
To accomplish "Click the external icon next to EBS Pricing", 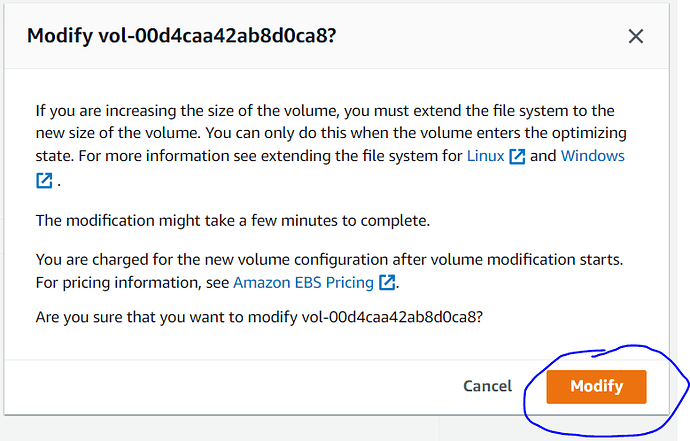I will click(x=387, y=283).
